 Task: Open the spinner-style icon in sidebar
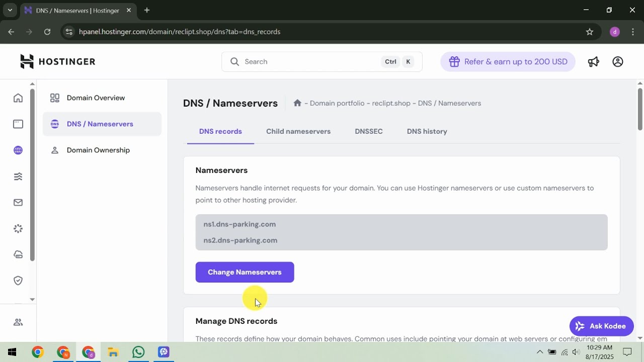click(18, 228)
